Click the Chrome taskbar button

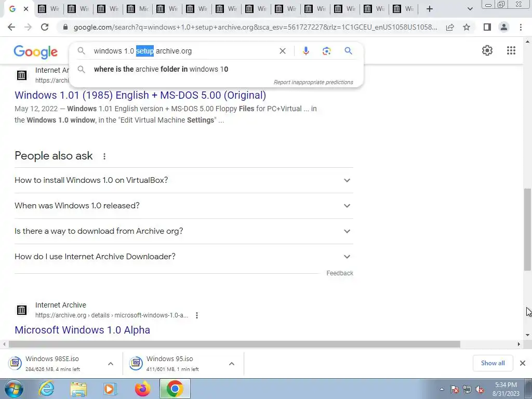click(x=175, y=389)
